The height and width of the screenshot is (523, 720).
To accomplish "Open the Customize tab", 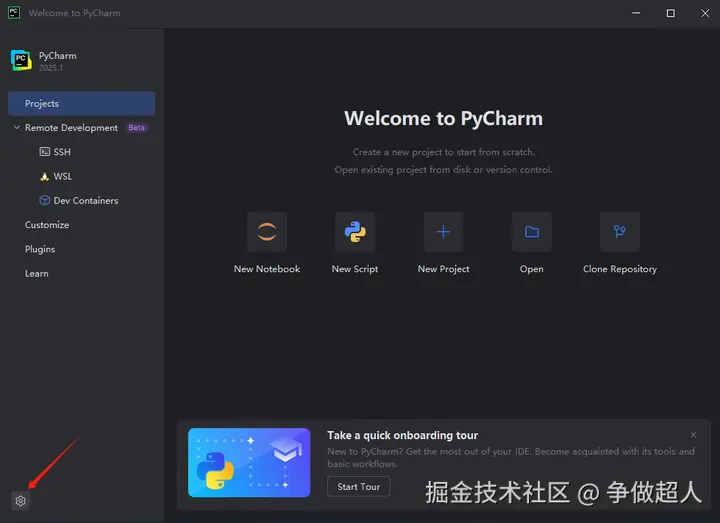I will pos(47,225).
